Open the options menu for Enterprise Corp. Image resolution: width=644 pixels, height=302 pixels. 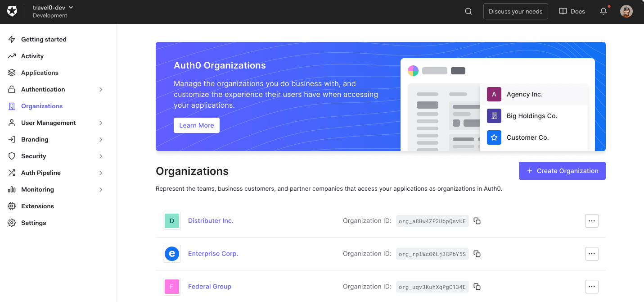[x=591, y=254]
